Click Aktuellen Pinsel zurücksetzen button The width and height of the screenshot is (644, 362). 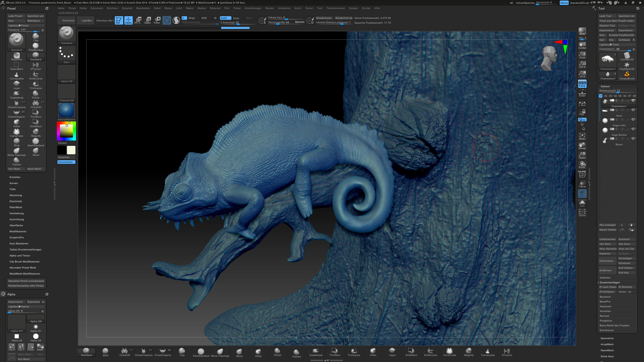[26, 281]
